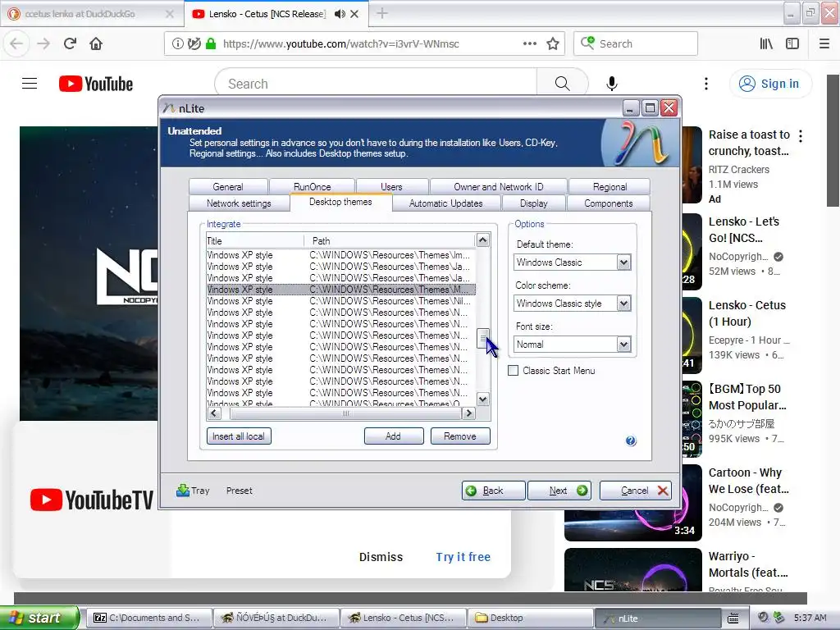Click the YouTube logo
The width and height of the screenshot is (840, 630).
pos(96,84)
